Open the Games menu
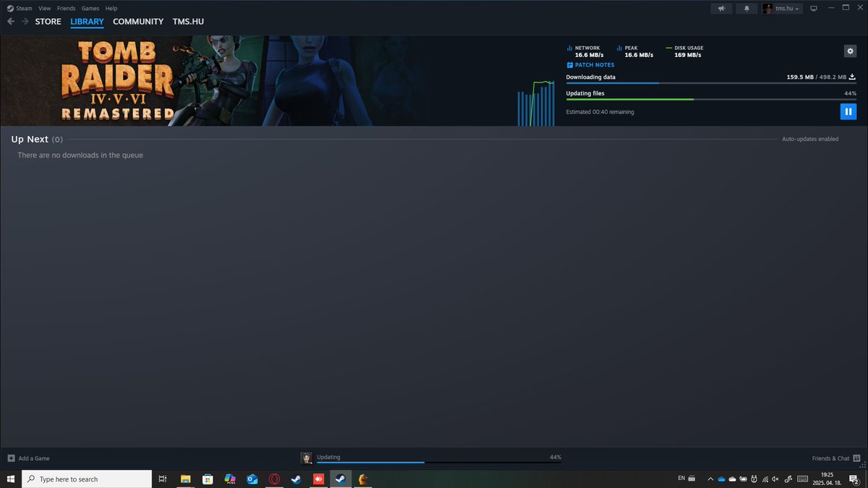Image resolution: width=868 pixels, height=488 pixels. tap(90, 8)
